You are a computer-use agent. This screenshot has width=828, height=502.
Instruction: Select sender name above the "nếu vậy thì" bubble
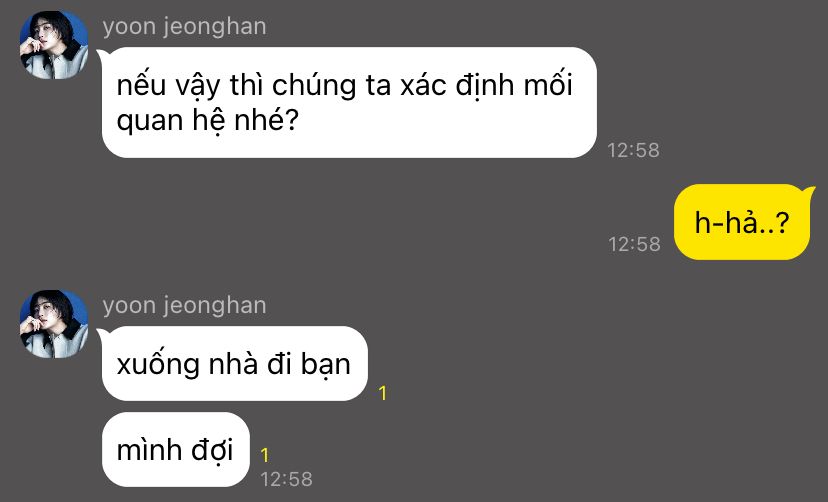point(184,27)
